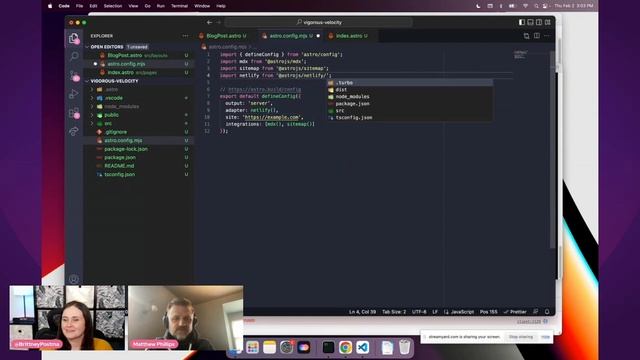640x360 pixels.
Task: Choose node_modules from the autocomplete list
Action: pyautogui.click(x=410, y=96)
